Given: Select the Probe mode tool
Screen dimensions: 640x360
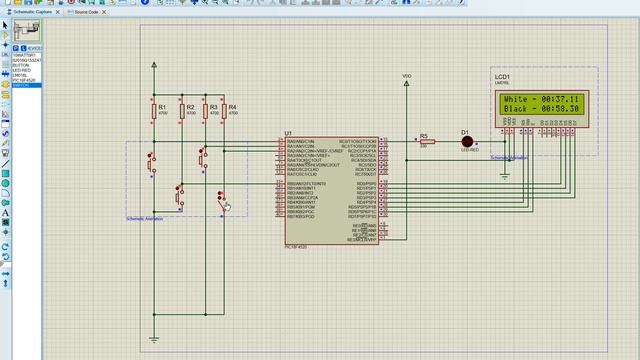Looking at the screenshot, I should pos(5,143).
